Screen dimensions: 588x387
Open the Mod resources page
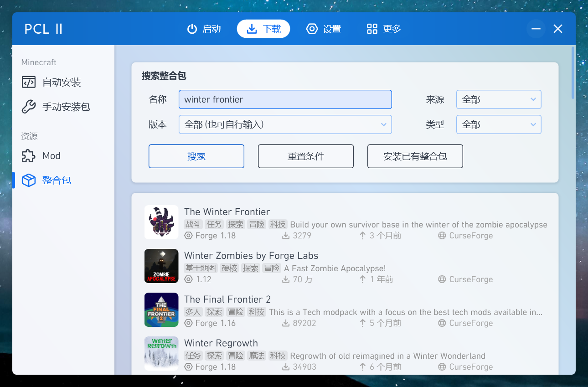click(63, 156)
